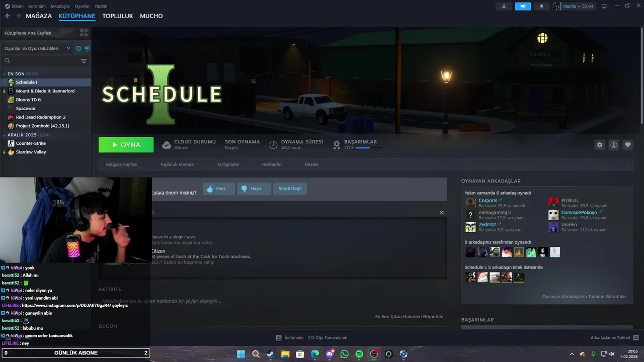This screenshot has width=644, height=362.
Task: Open Rehberler link
Action: pos(272,164)
